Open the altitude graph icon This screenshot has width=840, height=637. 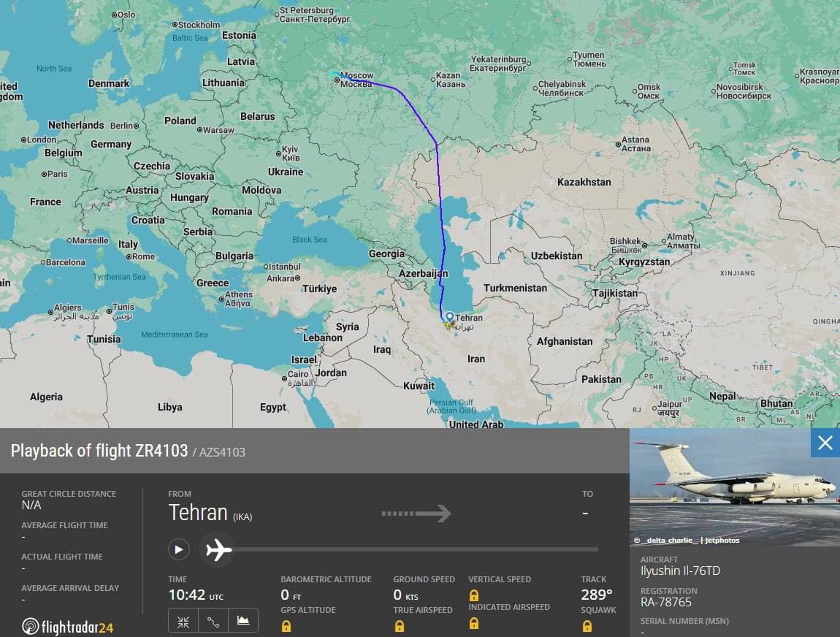click(243, 620)
